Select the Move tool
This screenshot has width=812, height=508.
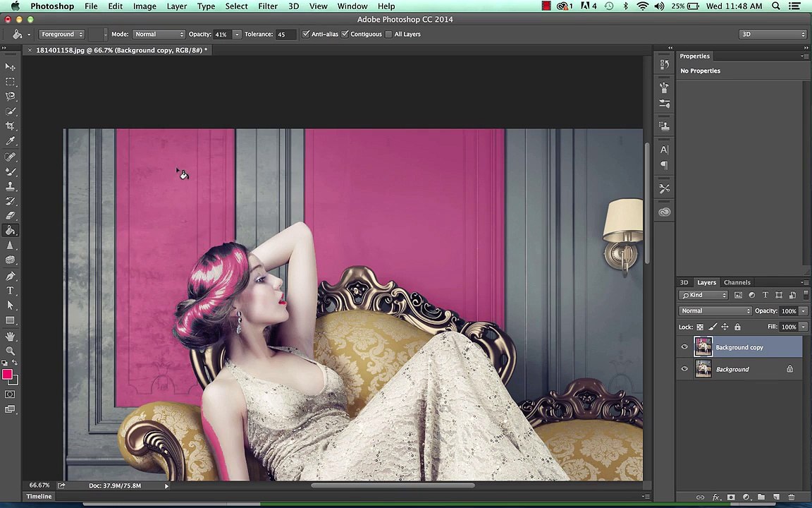pyautogui.click(x=10, y=67)
